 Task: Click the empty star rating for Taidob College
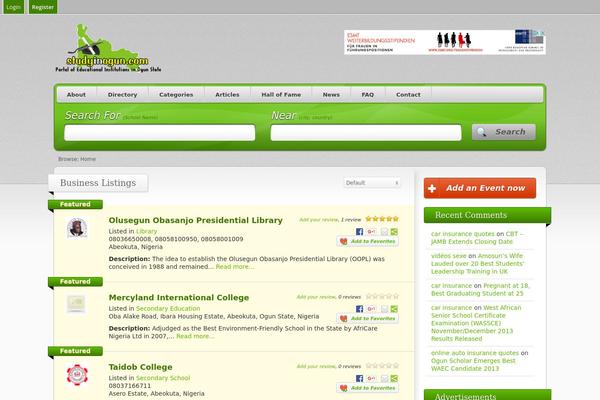(382, 366)
